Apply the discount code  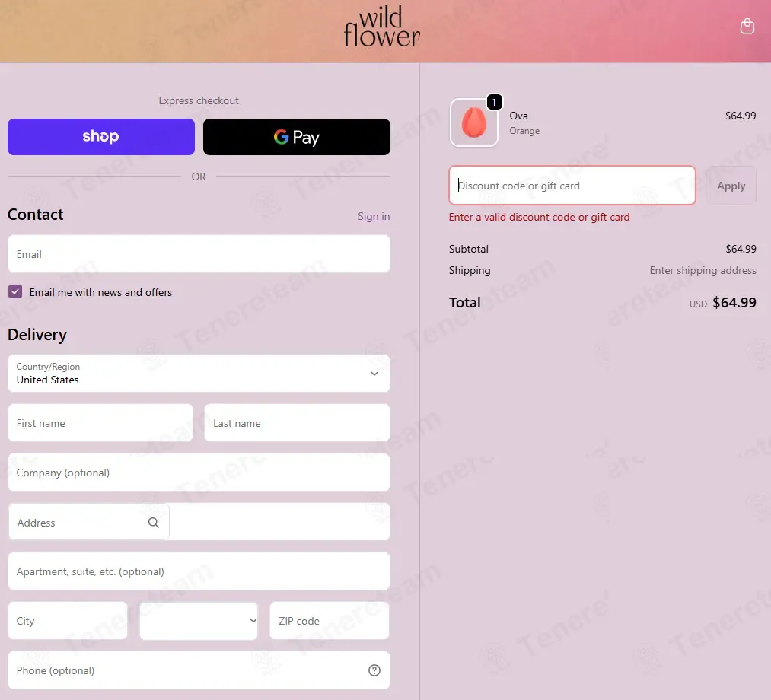(x=731, y=186)
